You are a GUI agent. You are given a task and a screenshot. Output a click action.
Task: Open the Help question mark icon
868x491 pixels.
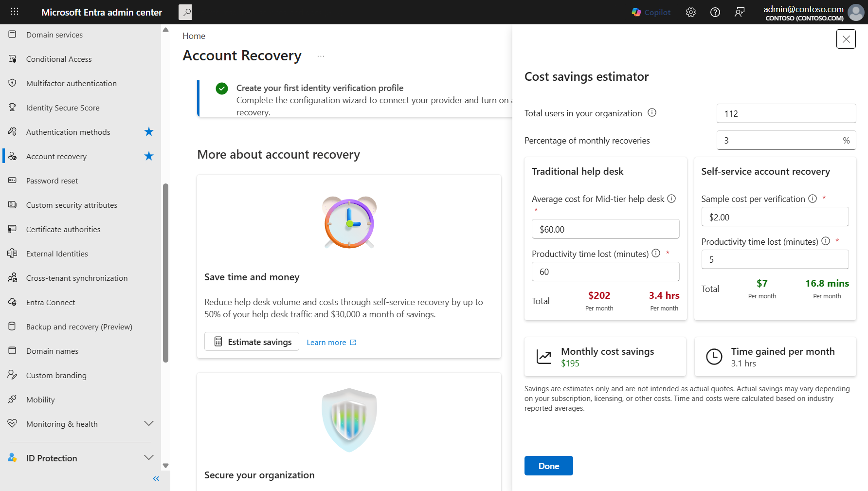(x=715, y=12)
